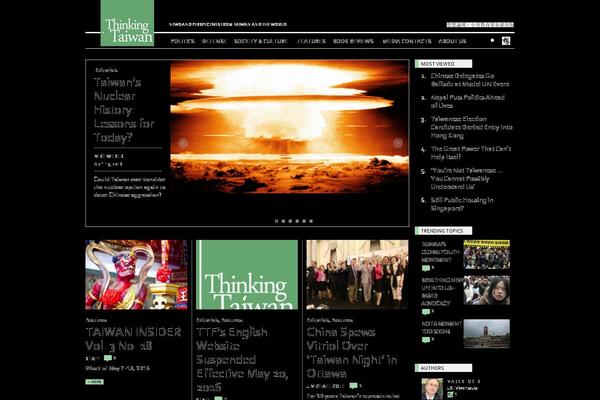Click the article count icon under the author name
This screenshot has height=400, width=600.
[450, 394]
